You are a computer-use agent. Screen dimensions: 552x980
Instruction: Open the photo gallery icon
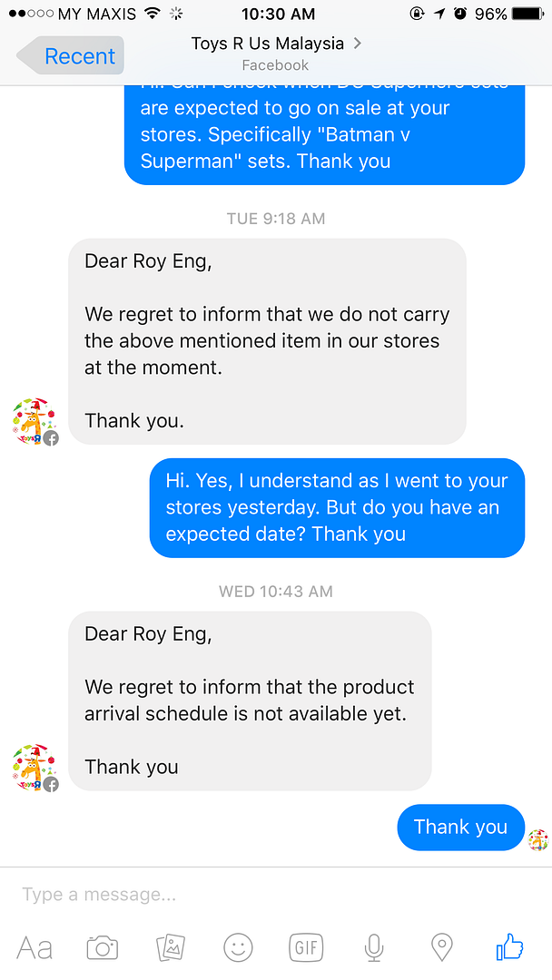[171, 948]
